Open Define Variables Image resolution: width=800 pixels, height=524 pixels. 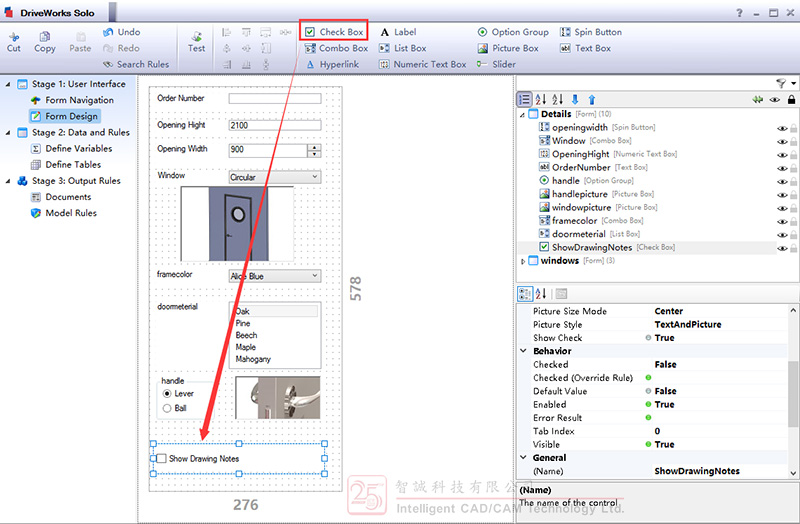point(79,148)
